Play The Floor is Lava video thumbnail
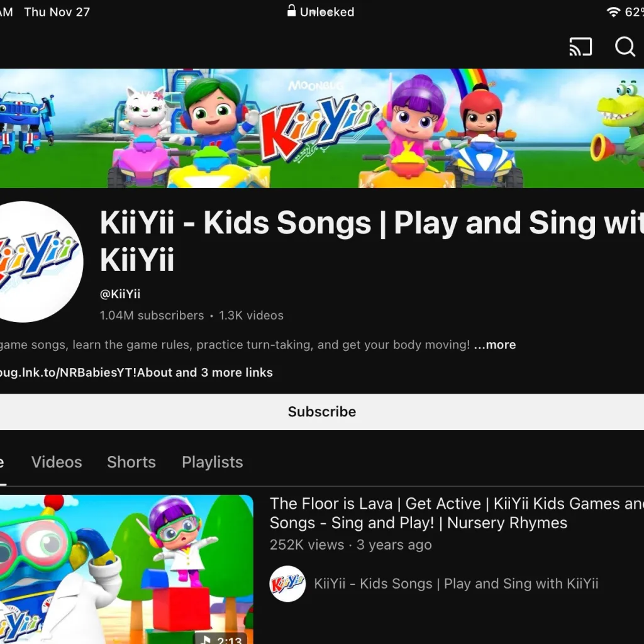The width and height of the screenshot is (644, 644). 126,569
